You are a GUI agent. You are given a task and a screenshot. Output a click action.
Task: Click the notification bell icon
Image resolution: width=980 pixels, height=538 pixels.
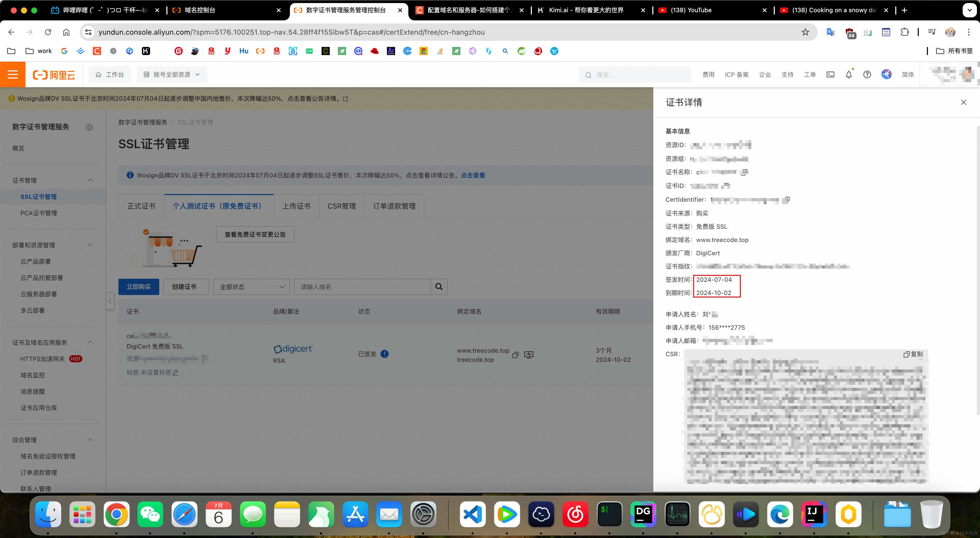point(848,74)
